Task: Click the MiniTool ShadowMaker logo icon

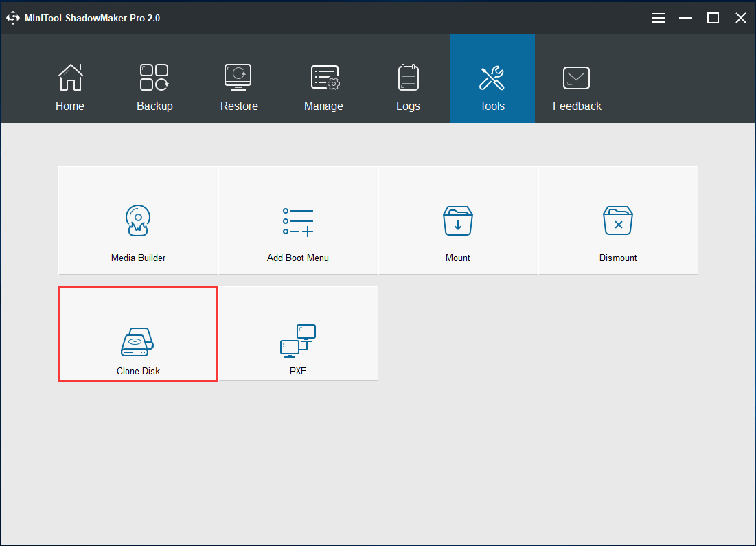Action: click(12, 17)
